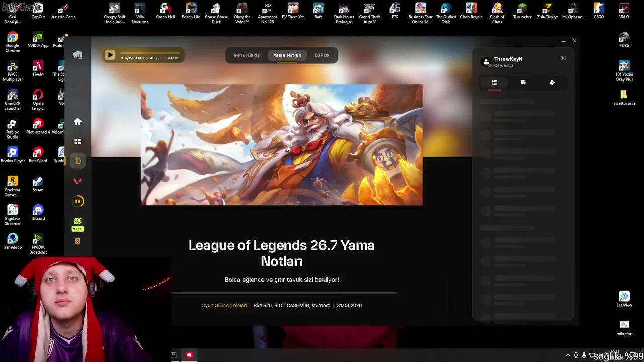Screen dimensions: 644x362
Task: Open CapCut desktop shortcut
Action: click(38, 11)
